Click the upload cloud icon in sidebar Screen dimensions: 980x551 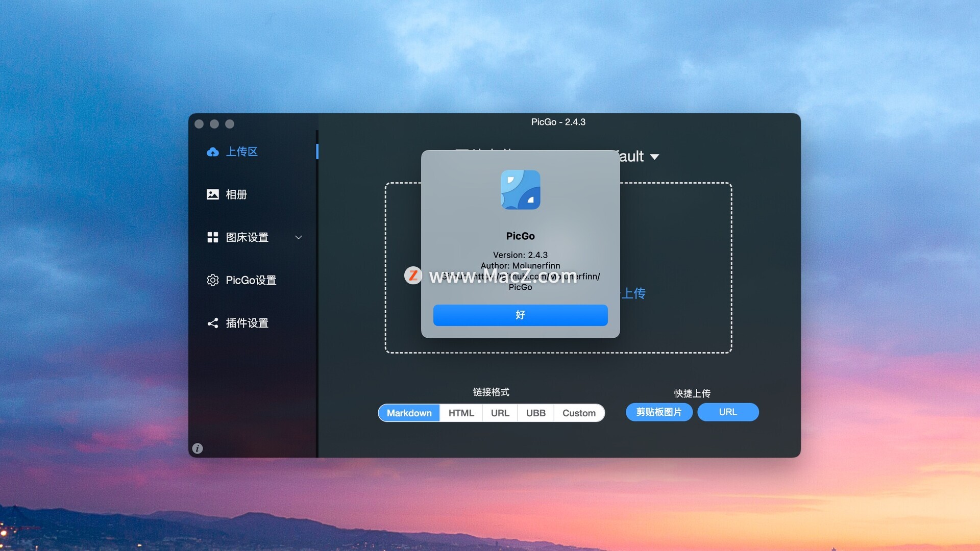[x=212, y=152]
